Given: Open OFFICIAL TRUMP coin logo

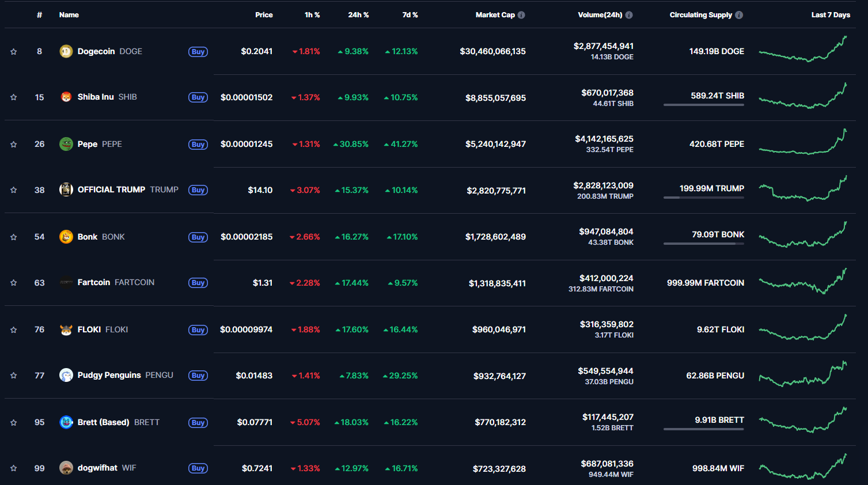Looking at the screenshot, I should click(66, 190).
